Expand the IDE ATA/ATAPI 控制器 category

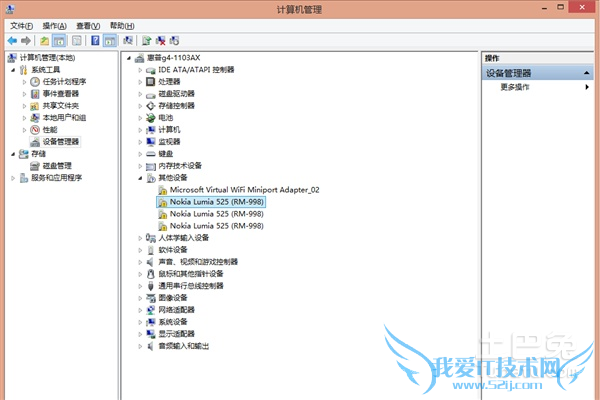point(140,70)
